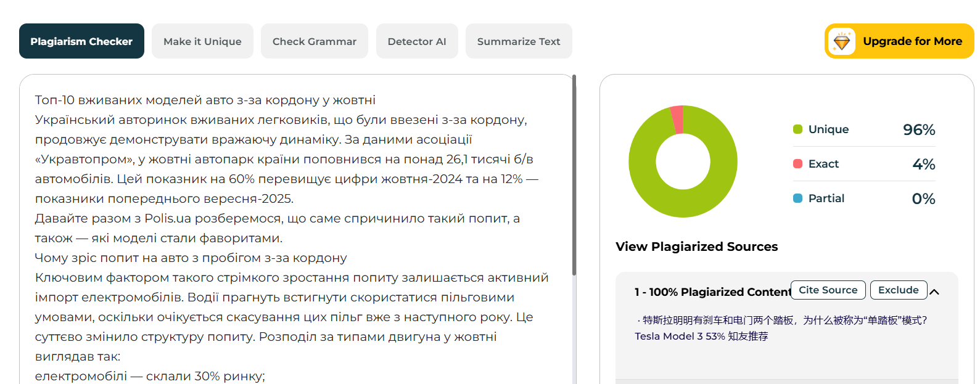Click the red Exact legend dot
Image resolution: width=980 pixels, height=384 pixels.
[x=797, y=164]
